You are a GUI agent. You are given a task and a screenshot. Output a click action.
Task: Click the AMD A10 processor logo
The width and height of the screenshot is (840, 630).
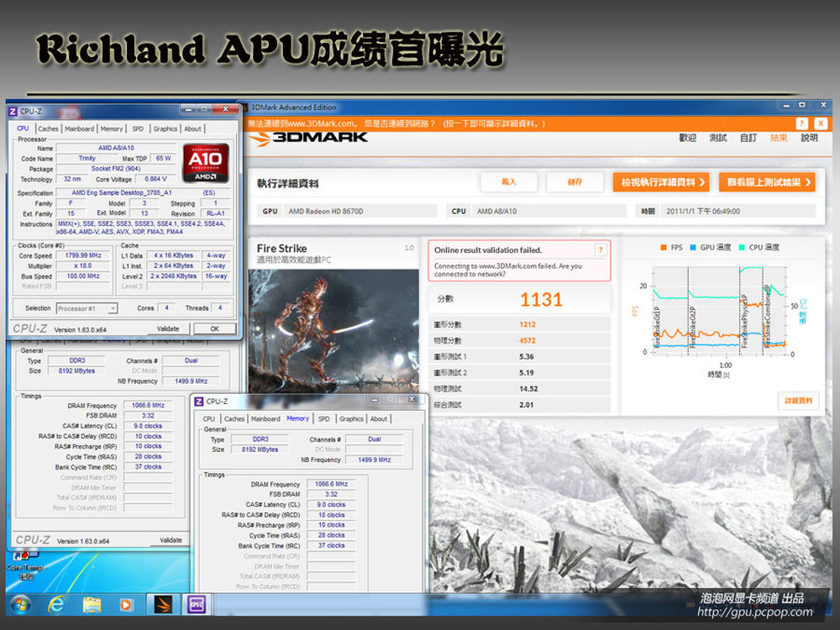pyautogui.click(x=206, y=163)
